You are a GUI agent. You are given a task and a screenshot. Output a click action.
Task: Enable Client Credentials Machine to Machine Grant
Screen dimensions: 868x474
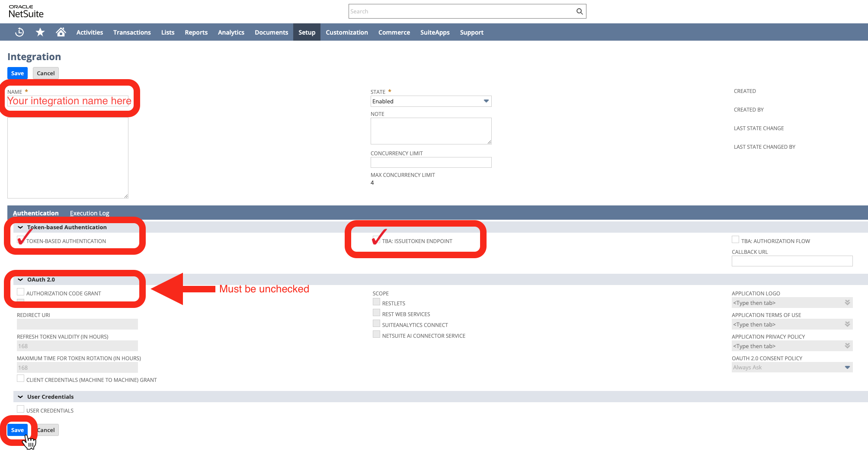point(20,378)
